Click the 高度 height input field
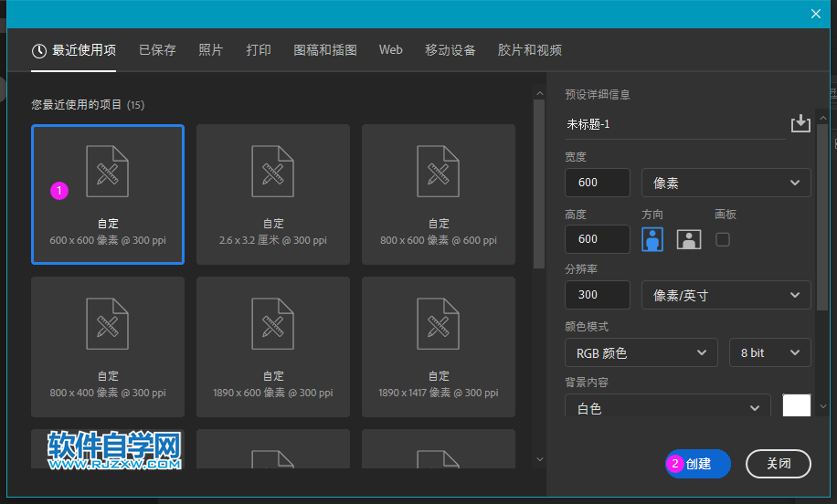Viewport: 837px width, 504px height. click(598, 239)
